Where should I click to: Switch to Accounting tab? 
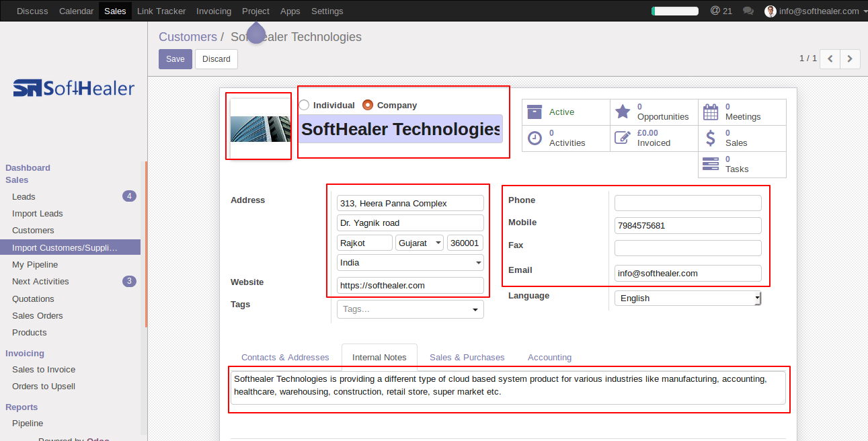pos(549,358)
